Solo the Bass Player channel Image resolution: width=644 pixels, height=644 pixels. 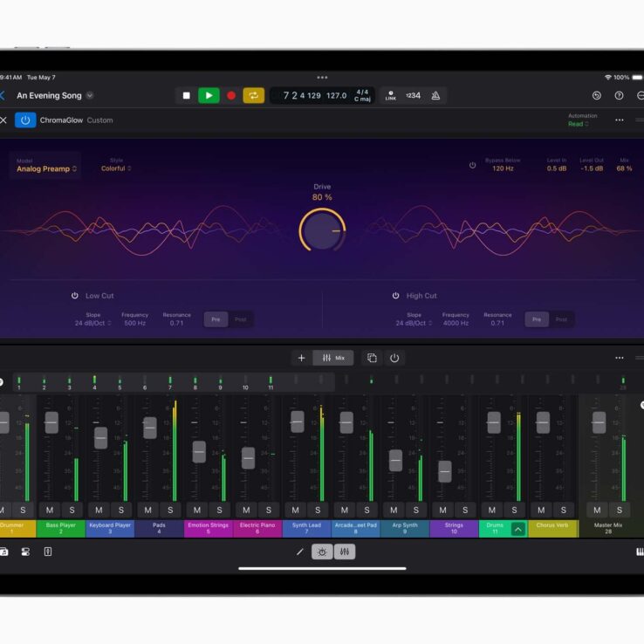(x=72, y=510)
